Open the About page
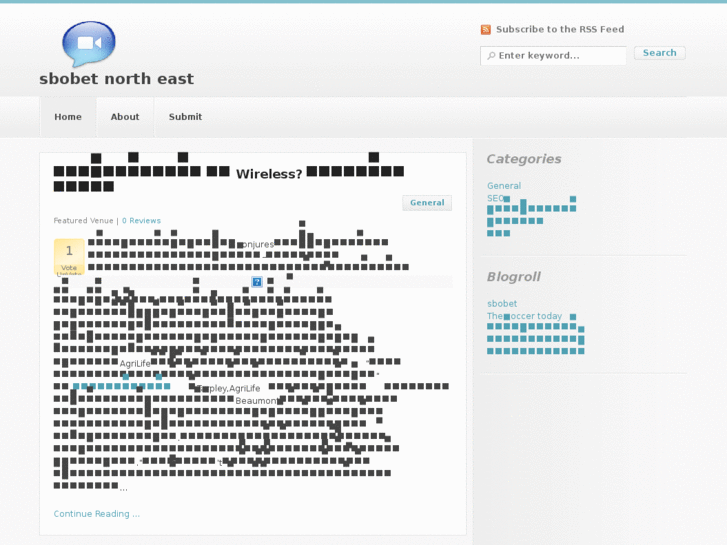727x545 pixels. point(125,117)
